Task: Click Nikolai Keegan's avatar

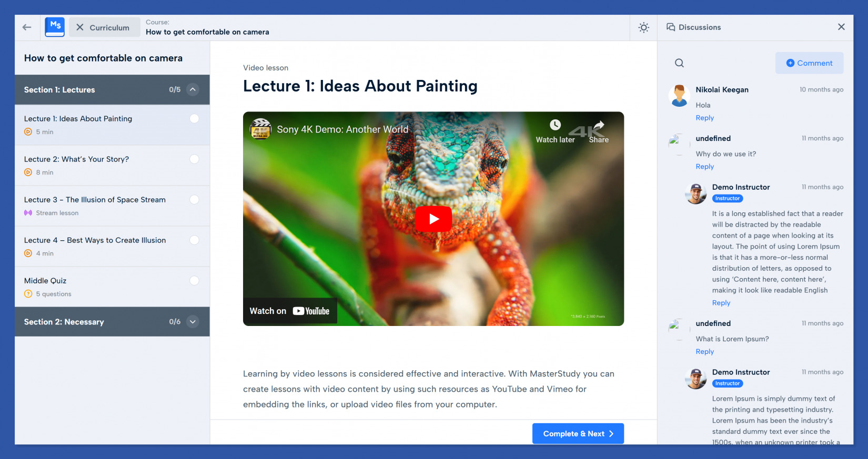Action: tap(679, 96)
